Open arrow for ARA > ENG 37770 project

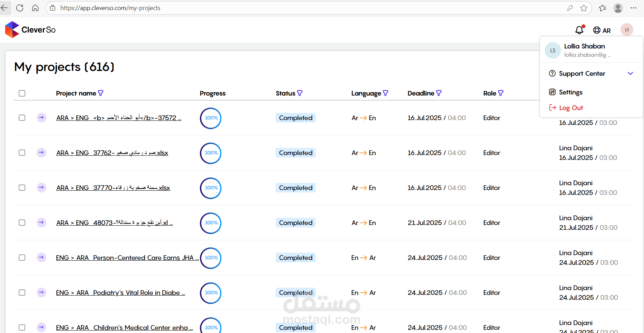pos(42,188)
